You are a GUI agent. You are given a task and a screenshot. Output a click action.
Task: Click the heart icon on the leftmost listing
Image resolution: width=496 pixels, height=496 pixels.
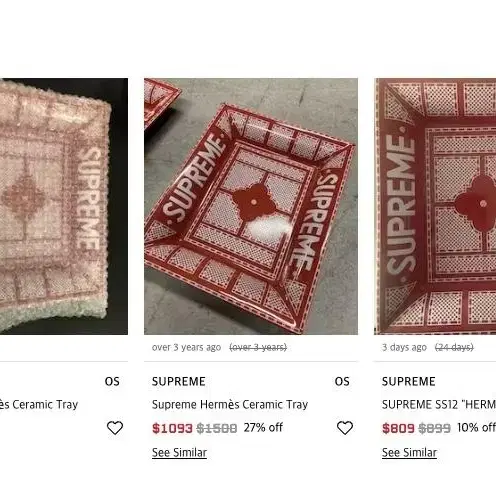tap(115, 428)
